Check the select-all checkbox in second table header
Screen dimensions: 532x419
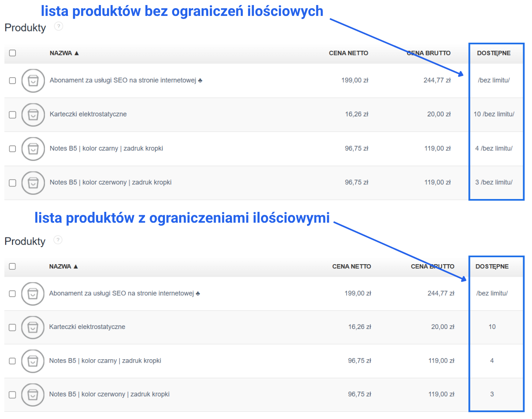(x=12, y=267)
